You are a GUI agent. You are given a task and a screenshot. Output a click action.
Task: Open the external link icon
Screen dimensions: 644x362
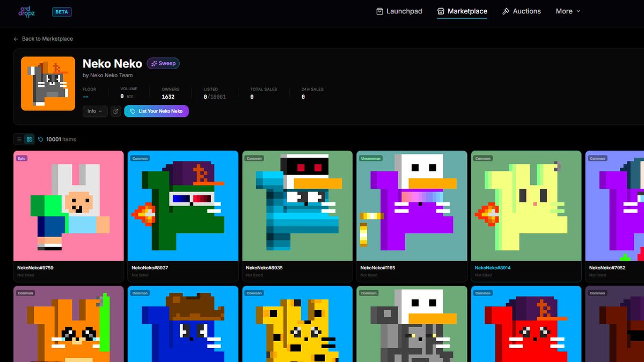(116, 111)
